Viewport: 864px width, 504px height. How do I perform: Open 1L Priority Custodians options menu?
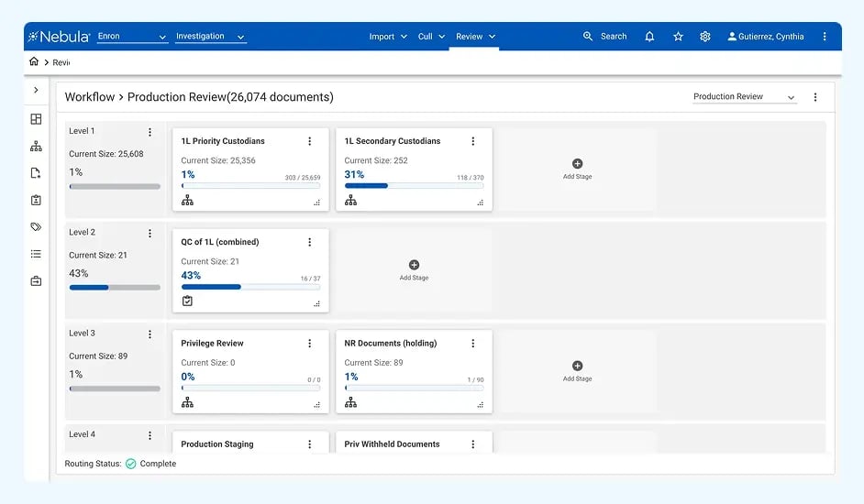point(309,141)
